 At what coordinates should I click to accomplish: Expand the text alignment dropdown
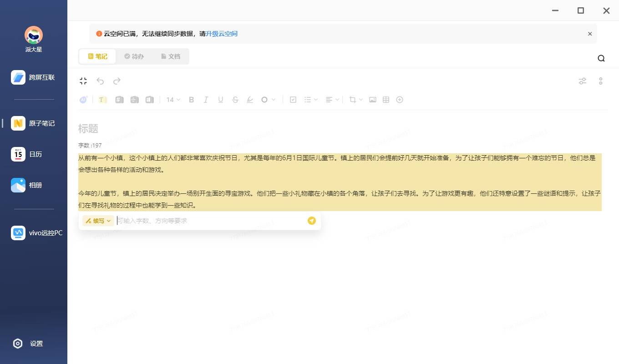(332, 100)
